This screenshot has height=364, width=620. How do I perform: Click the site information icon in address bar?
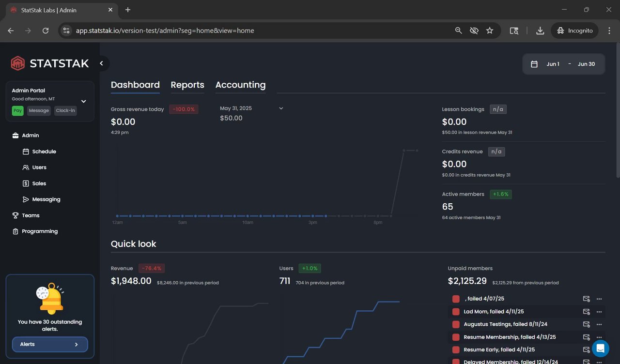click(66, 30)
